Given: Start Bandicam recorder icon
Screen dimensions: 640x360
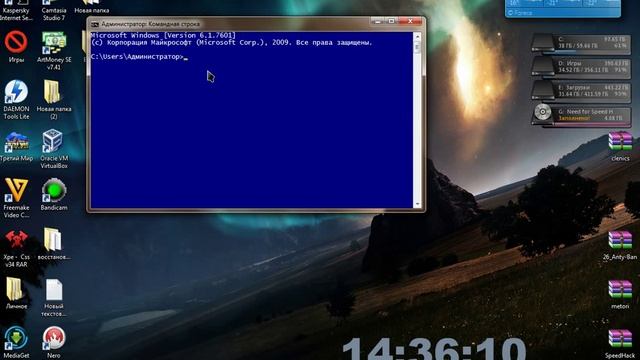Looking at the screenshot, I should 54,195.
